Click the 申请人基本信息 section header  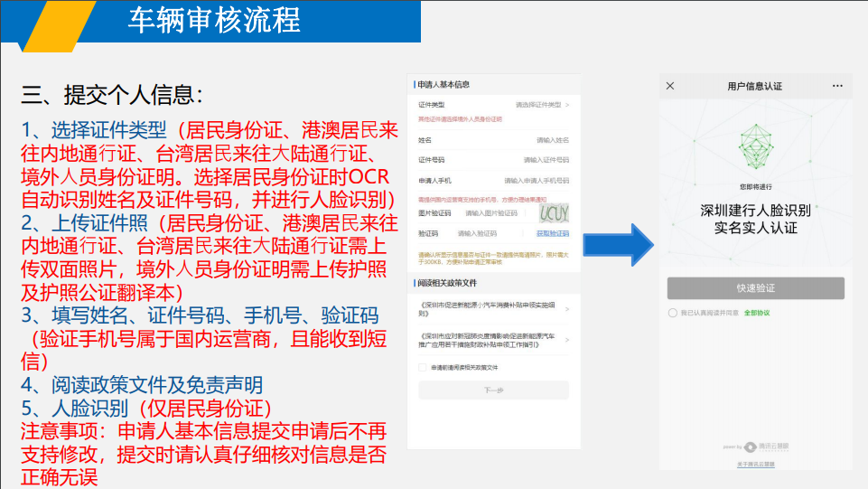(x=443, y=85)
